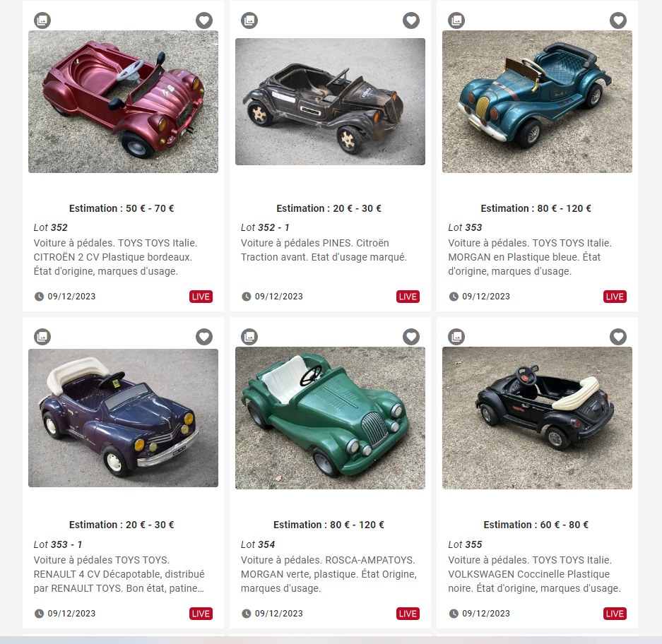Open Lot 353 - 1 RENAULT 4 CV description
This screenshot has height=644, width=662.
119,574
